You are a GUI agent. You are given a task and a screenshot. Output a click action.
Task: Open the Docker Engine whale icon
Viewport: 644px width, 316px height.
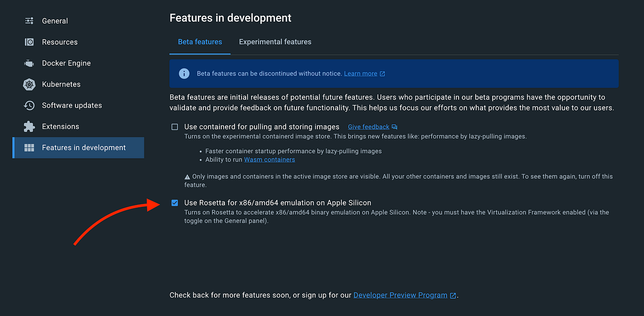pyautogui.click(x=29, y=63)
